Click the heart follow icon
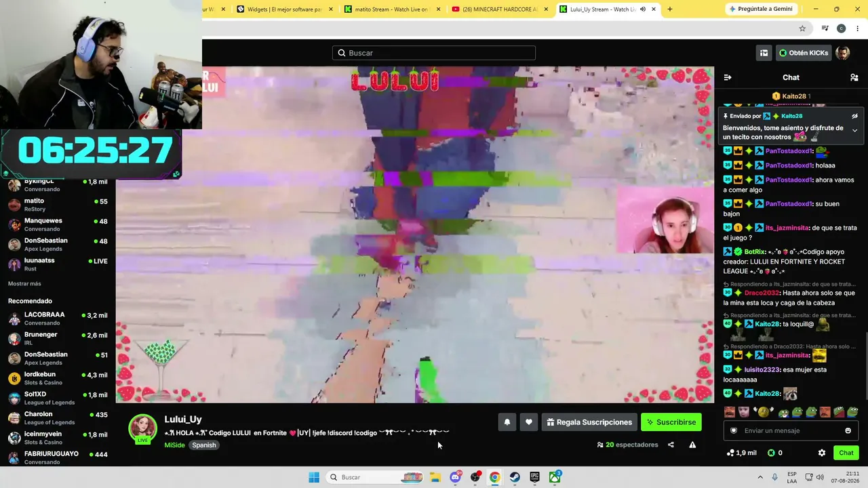This screenshot has height=488, width=868. click(x=529, y=422)
